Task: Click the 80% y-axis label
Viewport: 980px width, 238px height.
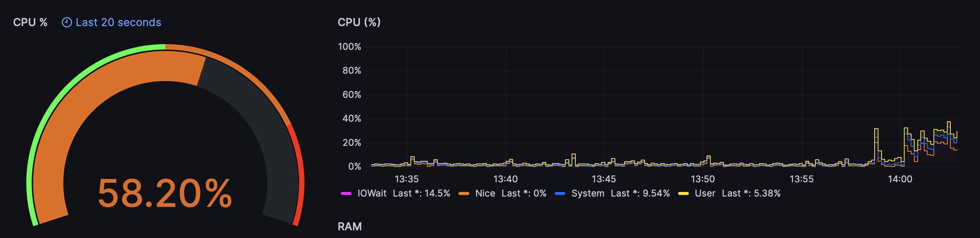Action: click(352, 71)
